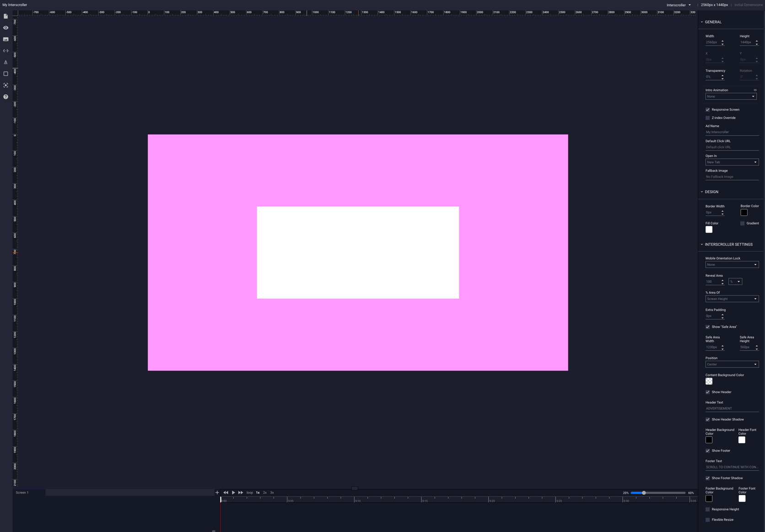Open the Mobile Orientation Lock dropdown

(x=732, y=264)
